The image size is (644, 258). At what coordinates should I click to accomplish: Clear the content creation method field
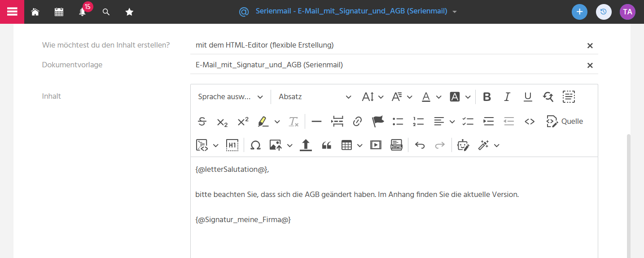click(590, 45)
